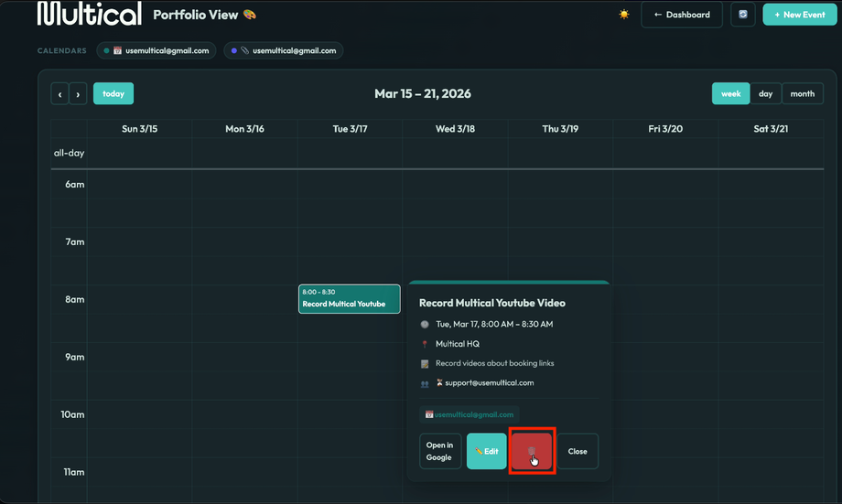
Task: Click the description Record videos about booking links
Action: point(494,363)
